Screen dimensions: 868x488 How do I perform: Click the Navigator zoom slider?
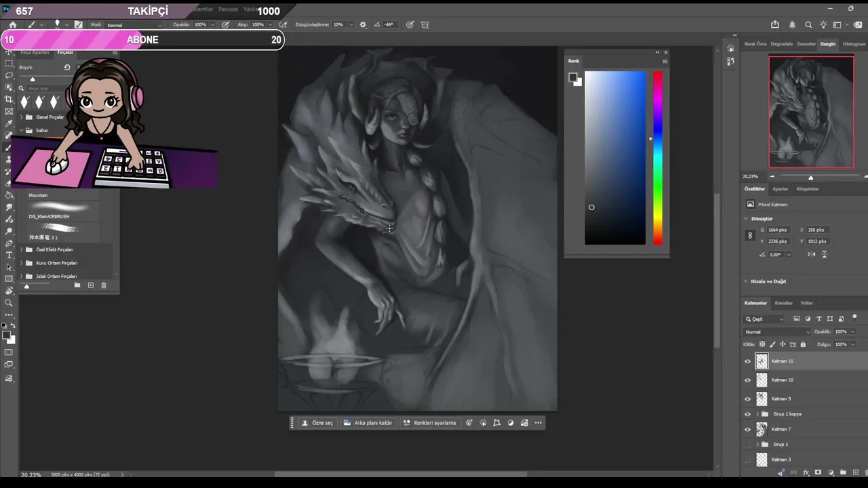point(811,177)
